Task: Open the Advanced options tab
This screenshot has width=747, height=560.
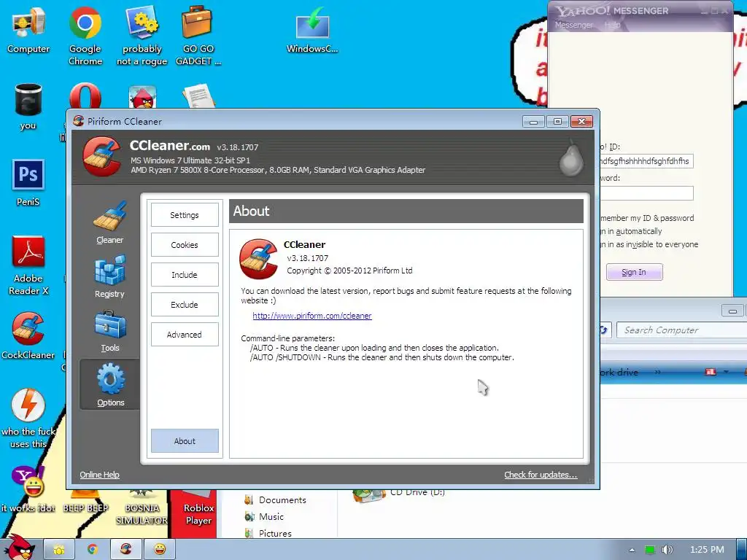Action: pyautogui.click(x=185, y=335)
